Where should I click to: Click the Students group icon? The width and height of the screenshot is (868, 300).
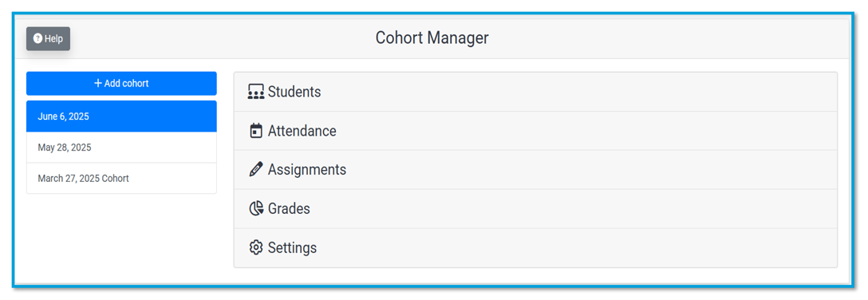pyautogui.click(x=256, y=92)
